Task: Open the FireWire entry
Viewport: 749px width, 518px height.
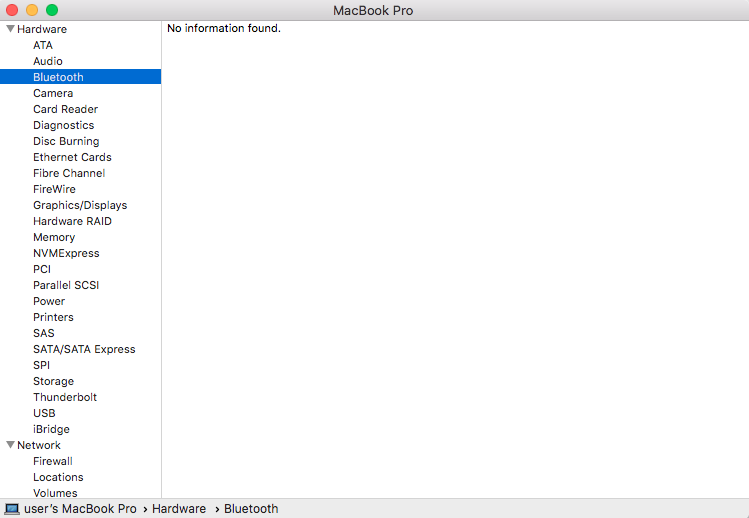Action: 54,189
